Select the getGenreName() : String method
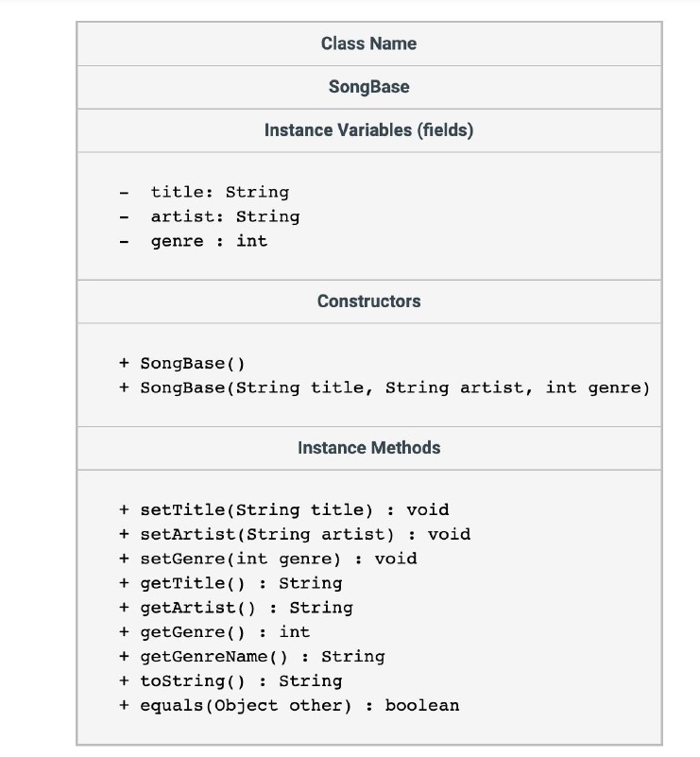Screen dimensions: 700x757 262,656
